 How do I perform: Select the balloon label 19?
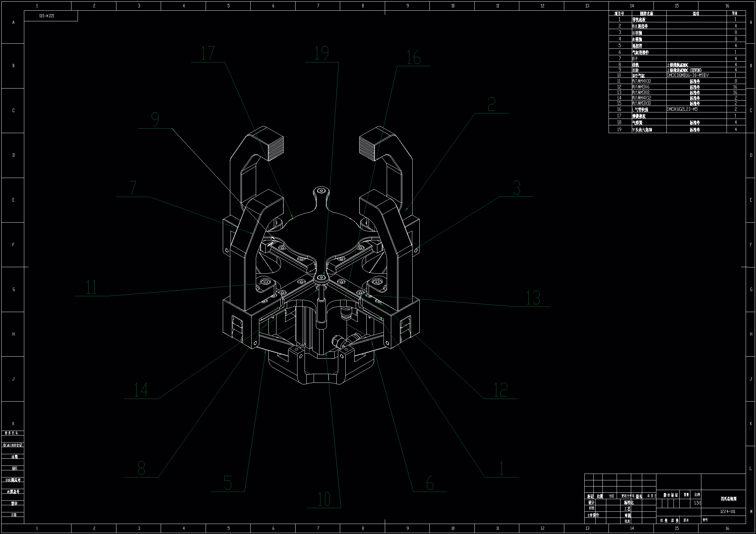[322, 54]
